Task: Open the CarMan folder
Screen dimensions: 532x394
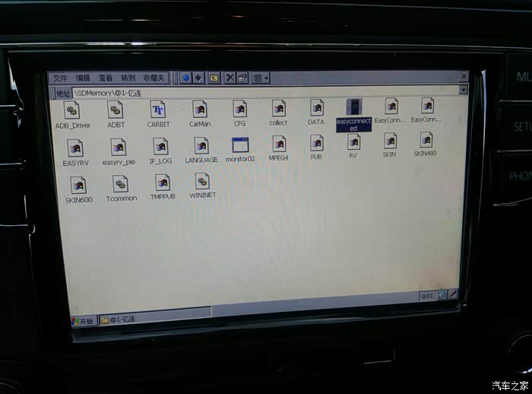Action: click(x=199, y=114)
